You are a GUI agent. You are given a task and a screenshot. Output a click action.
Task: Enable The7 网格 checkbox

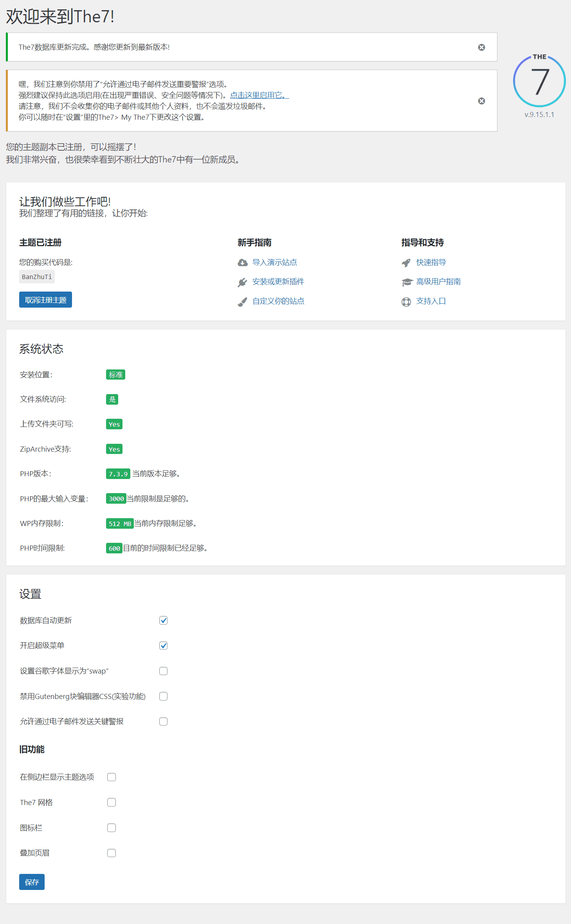pos(112,802)
